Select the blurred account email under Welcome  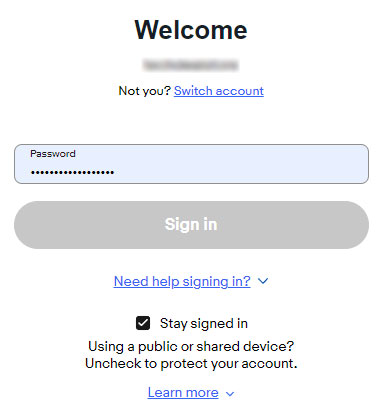pyautogui.click(x=191, y=65)
